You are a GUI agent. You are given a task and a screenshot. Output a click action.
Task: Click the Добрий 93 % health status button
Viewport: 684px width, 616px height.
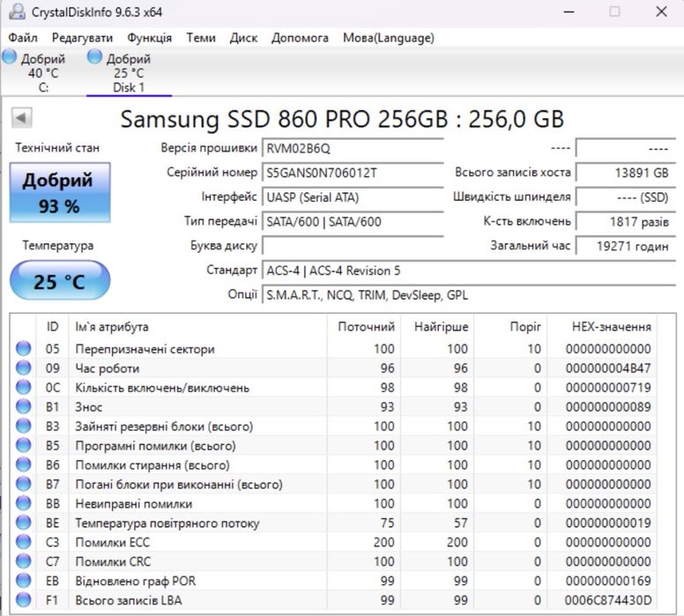coord(60,192)
